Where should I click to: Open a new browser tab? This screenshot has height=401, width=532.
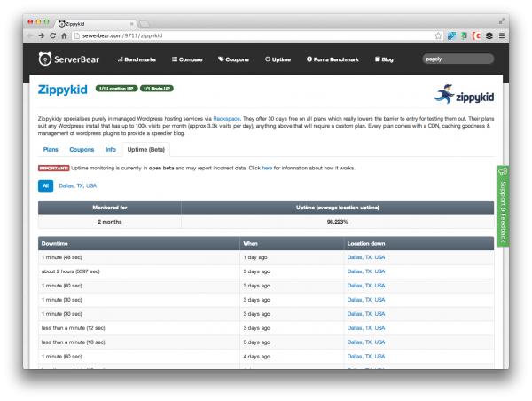click(x=145, y=24)
